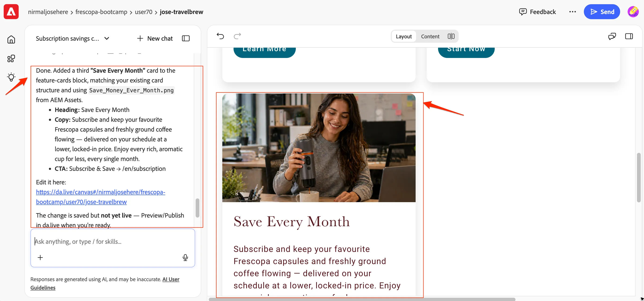The width and height of the screenshot is (644, 301).
Task: Redo the last change
Action: [x=237, y=36]
